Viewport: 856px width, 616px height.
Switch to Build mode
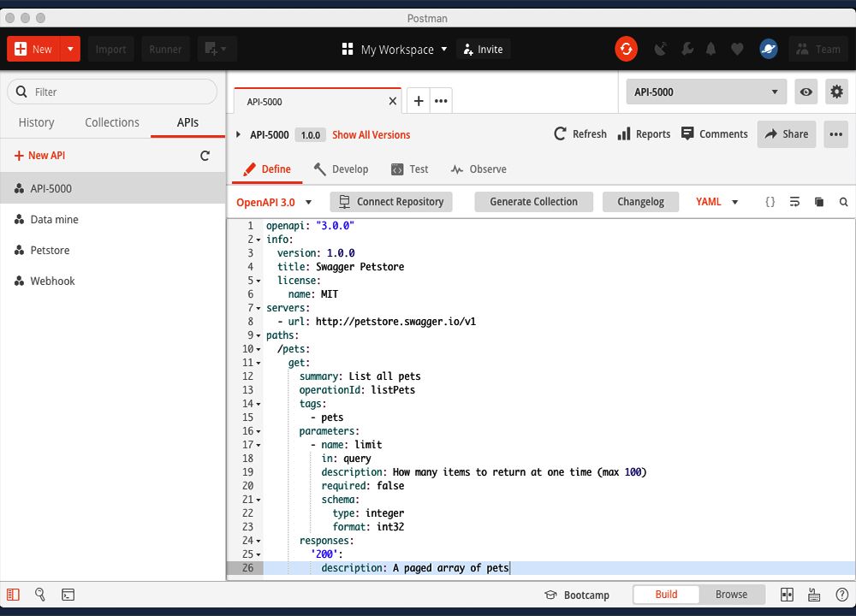pos(666,594)
